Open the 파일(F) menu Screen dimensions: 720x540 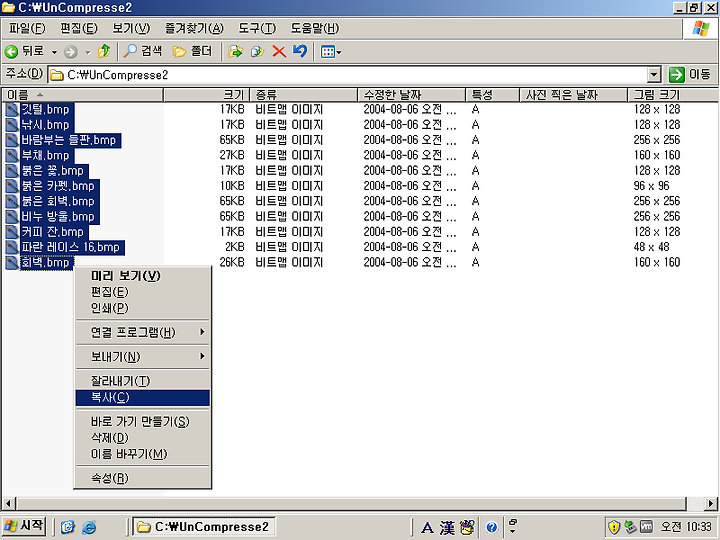pyautogui.click(x=27, y=28)
